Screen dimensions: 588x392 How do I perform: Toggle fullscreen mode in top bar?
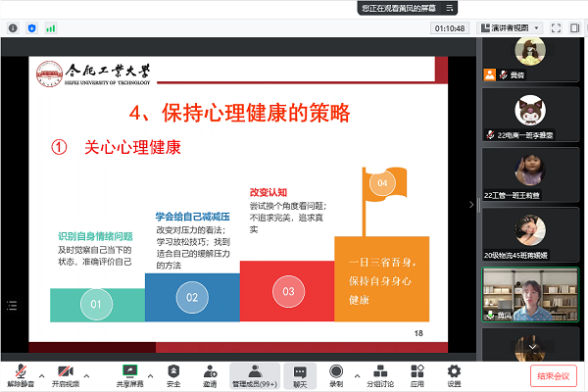[x=556, y=28]
